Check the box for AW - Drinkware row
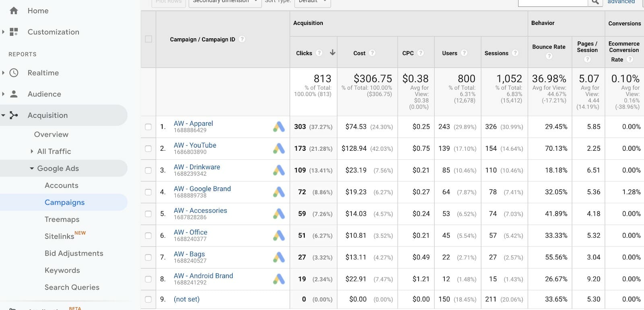This screenshot has height=310, width=644. pyautogui.click(x=149, y=170)
